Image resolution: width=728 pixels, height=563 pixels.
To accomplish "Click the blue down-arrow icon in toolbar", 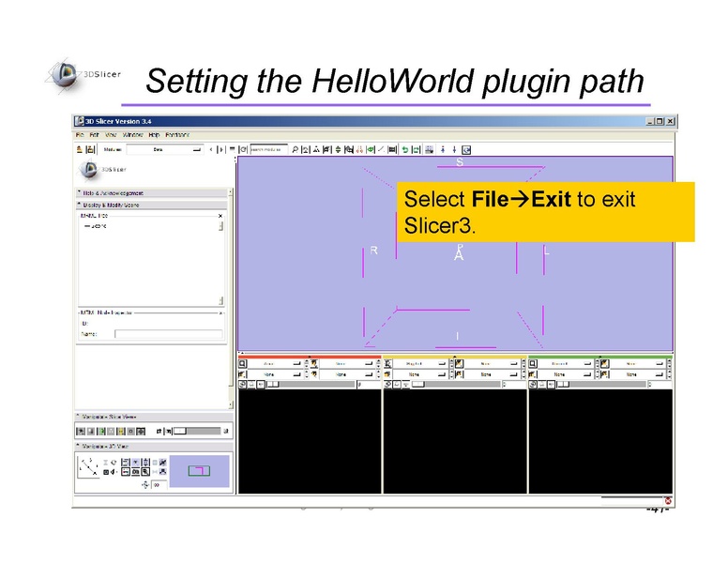I will click(455, 149).
